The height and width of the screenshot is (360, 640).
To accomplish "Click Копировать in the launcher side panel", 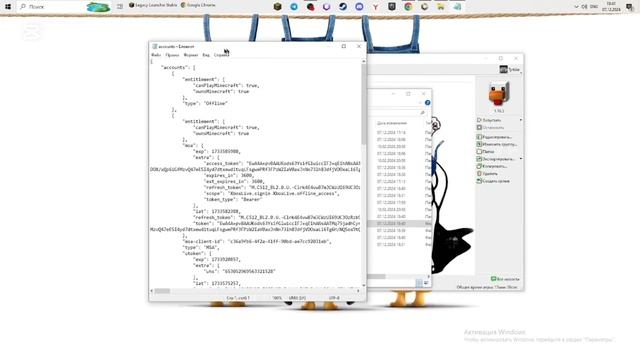I will pyautogui.click(x=492, y=166).
